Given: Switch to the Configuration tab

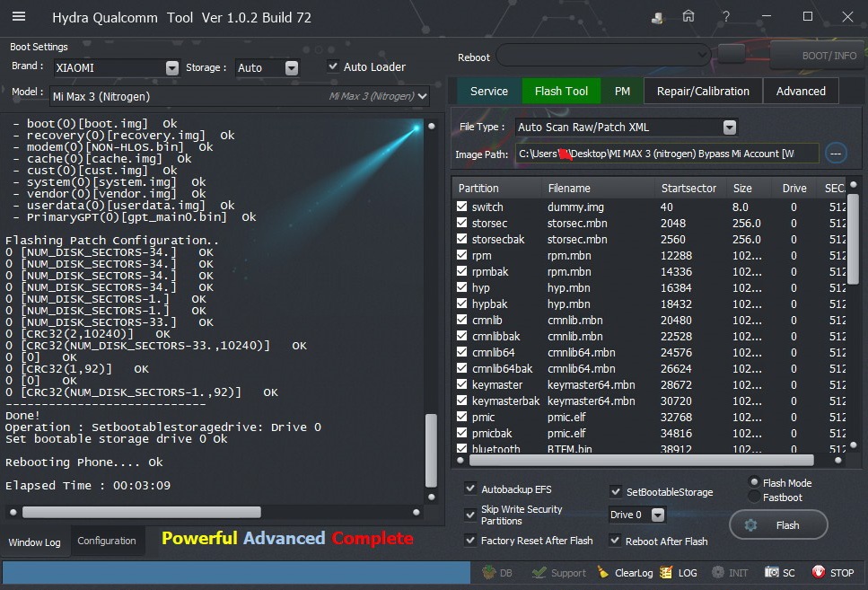Looking at the screenshot, I should [106, 540].
